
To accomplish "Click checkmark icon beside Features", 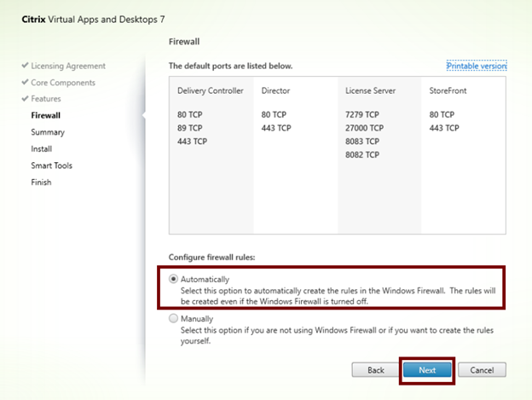I will click(25, 98).
